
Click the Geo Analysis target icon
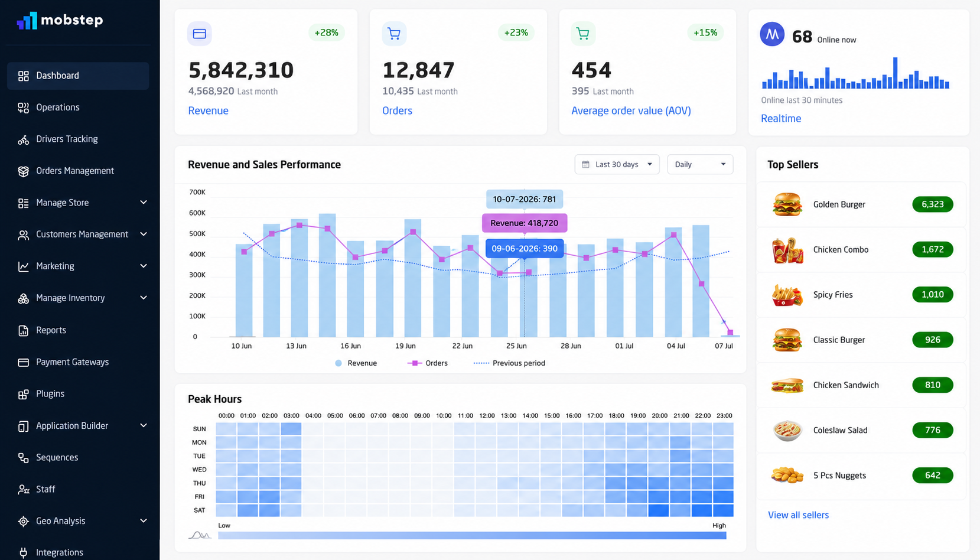tap(24, 521)
